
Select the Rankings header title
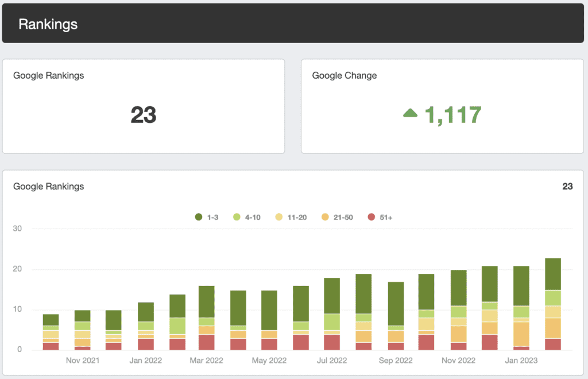[x=48, y=24]
